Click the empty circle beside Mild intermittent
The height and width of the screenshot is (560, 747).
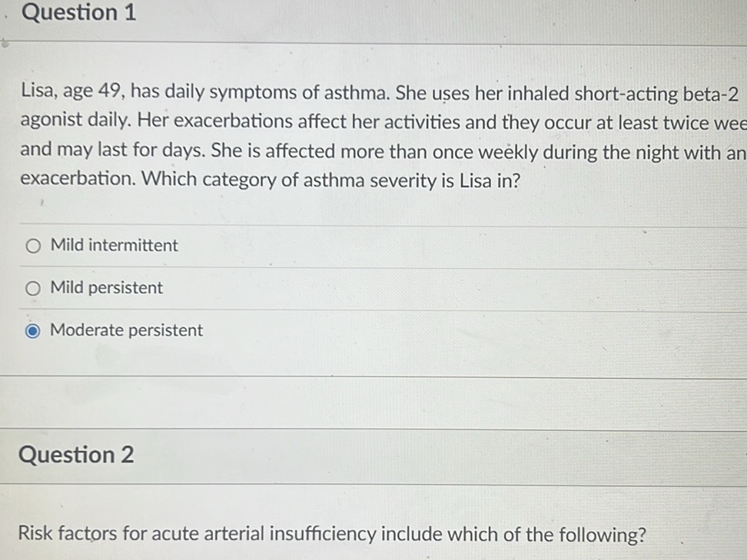33,245
